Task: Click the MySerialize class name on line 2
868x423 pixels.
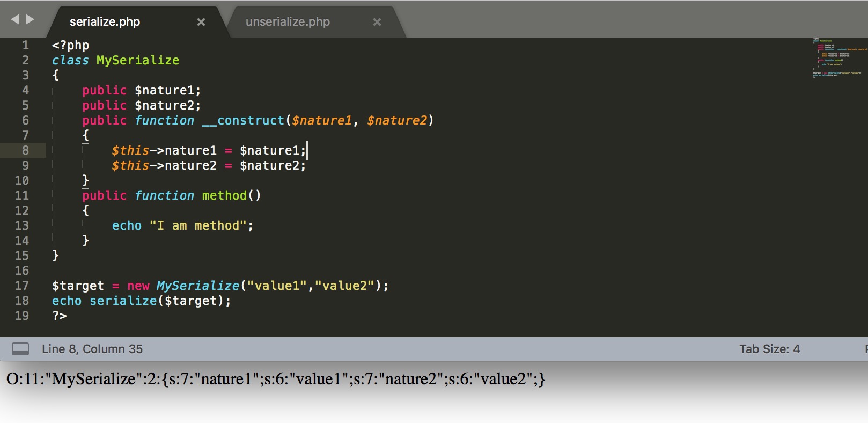Action: coord(138,60)
